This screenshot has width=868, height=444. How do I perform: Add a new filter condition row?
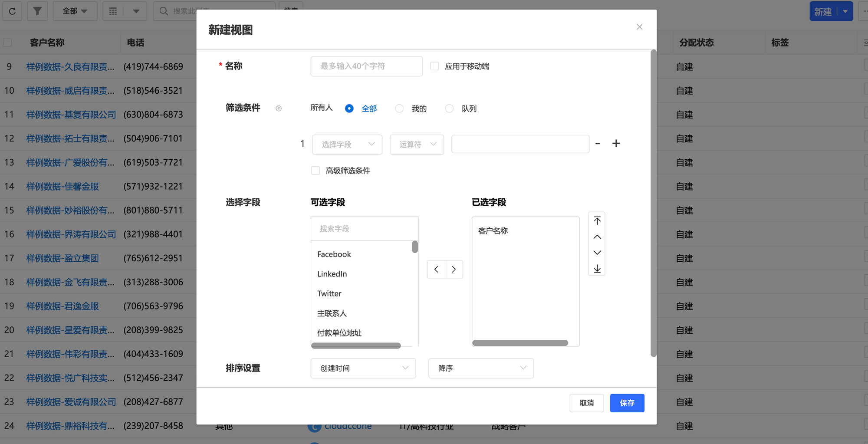click(x=616, y=144)
